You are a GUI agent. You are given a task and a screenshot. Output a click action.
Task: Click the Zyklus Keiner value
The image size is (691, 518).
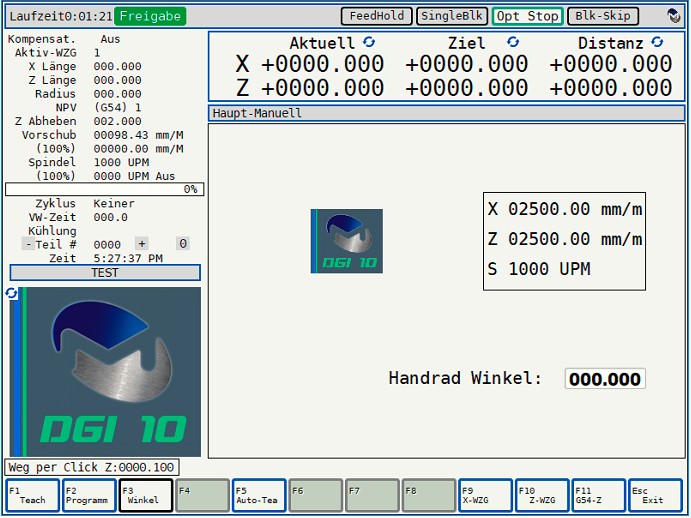click(x=114, y=203)
